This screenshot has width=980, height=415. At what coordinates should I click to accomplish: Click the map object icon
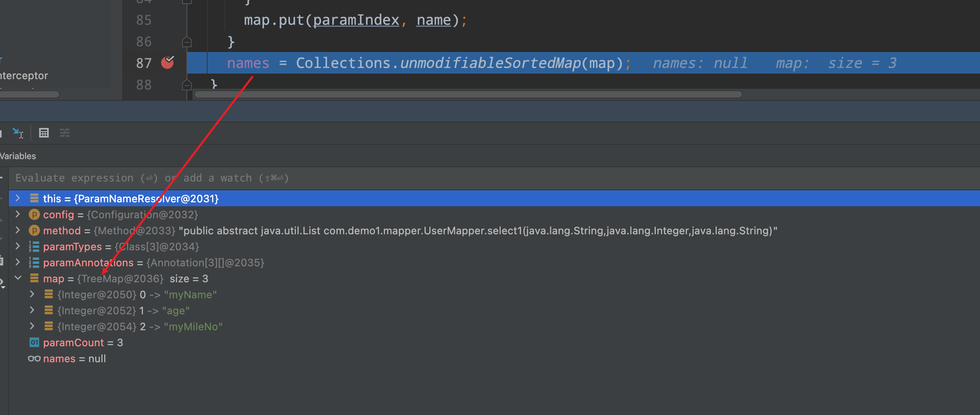34,279
